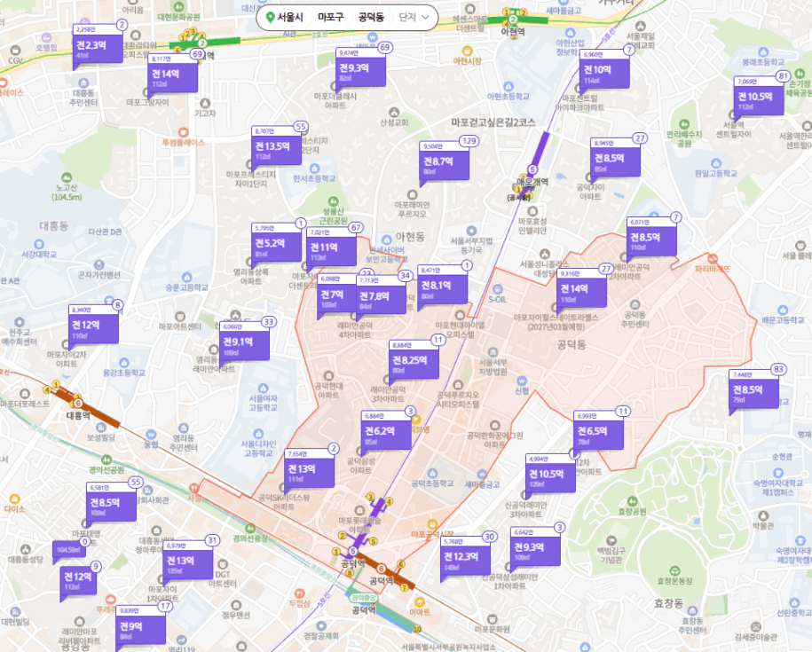Click the green location pin icon
The width and height of the screenshot is (812, 652).
pyautogui.click(x=269, y=18)
